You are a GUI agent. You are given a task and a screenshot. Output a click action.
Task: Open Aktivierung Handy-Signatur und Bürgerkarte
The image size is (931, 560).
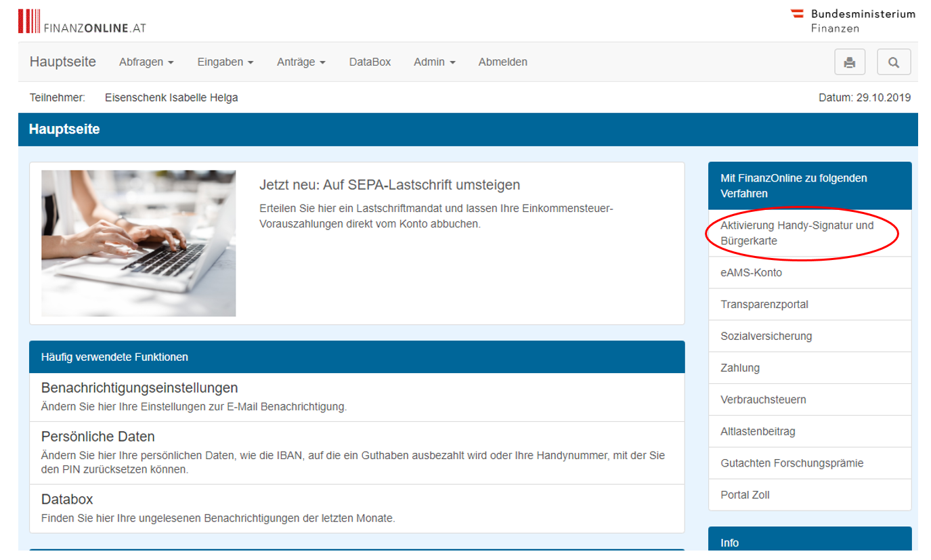click(x=796, y=233)
